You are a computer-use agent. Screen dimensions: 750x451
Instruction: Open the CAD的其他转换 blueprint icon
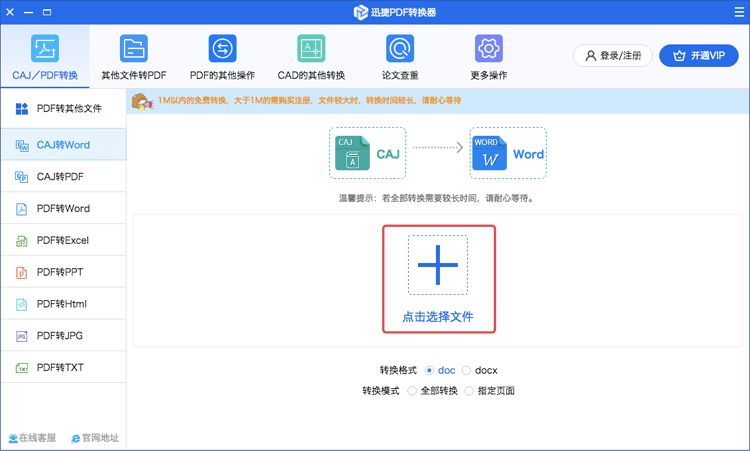coord(311,48)
